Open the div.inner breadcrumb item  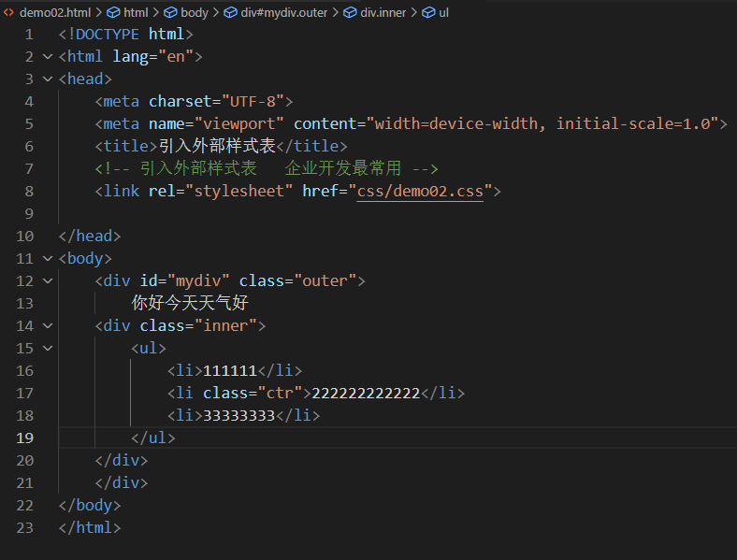point(383,13)
